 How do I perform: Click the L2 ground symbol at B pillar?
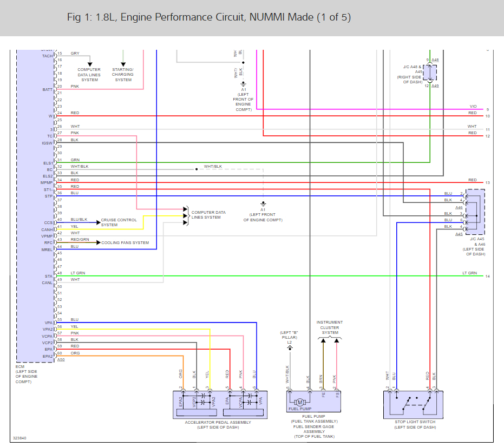(x=290, y=348)
